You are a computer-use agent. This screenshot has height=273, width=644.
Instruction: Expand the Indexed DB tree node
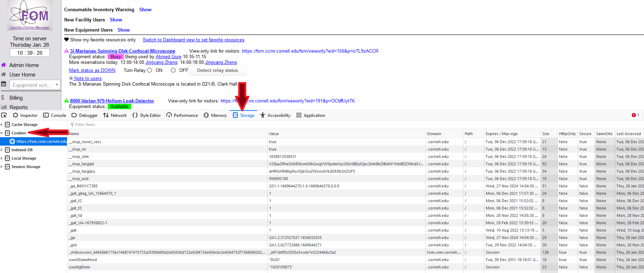click(x=2, y=150)
